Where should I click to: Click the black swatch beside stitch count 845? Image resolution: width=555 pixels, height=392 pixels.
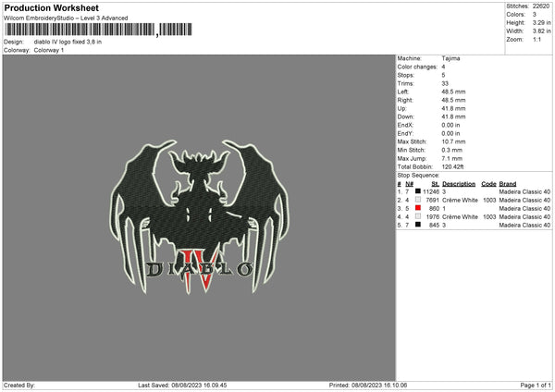[x=418, y=225]
